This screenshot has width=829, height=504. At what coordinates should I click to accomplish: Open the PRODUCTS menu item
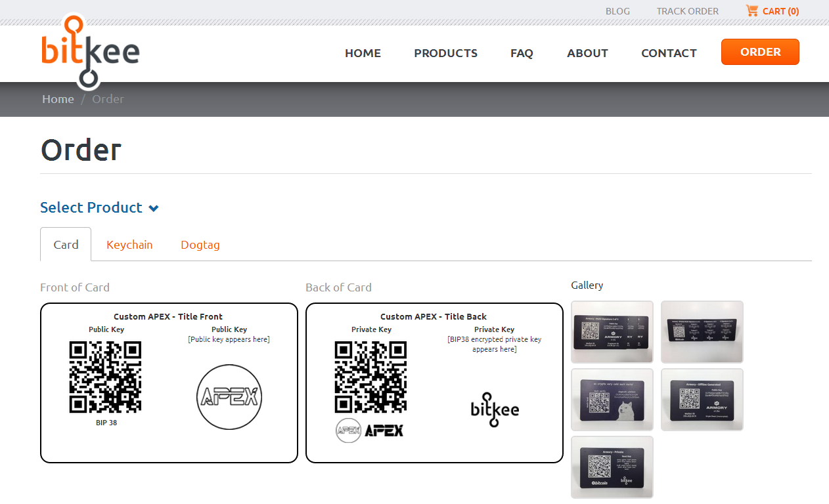(x=445, y=53)
